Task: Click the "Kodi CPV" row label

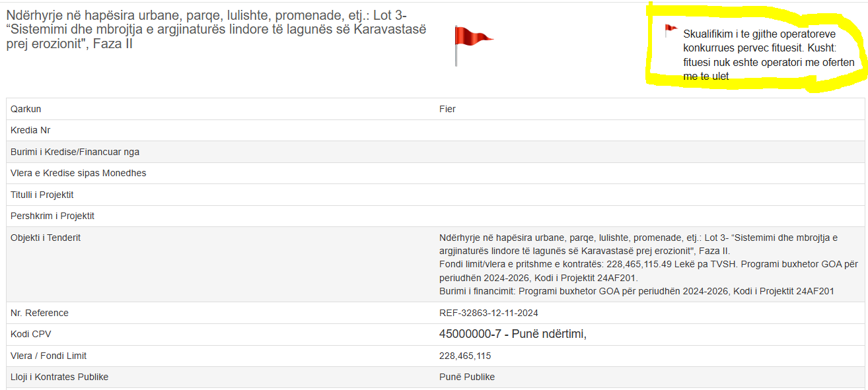Action: 31,335
